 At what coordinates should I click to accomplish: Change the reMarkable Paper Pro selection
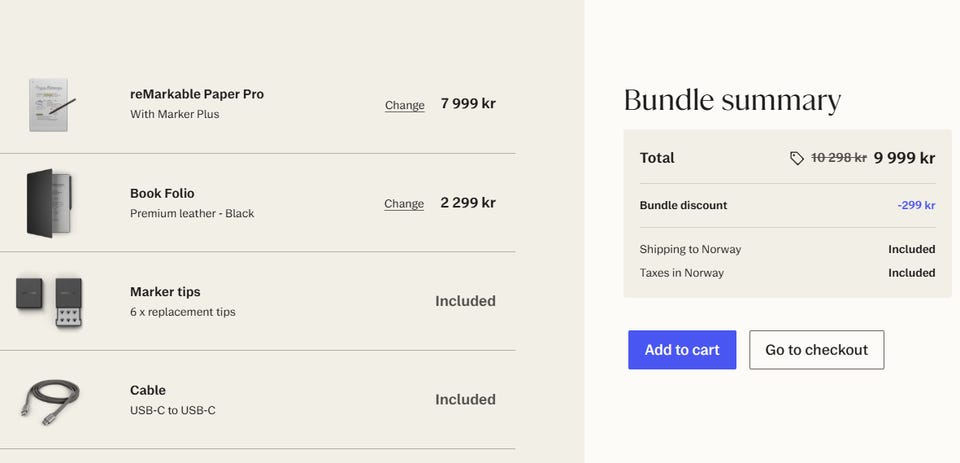[405, 105]
